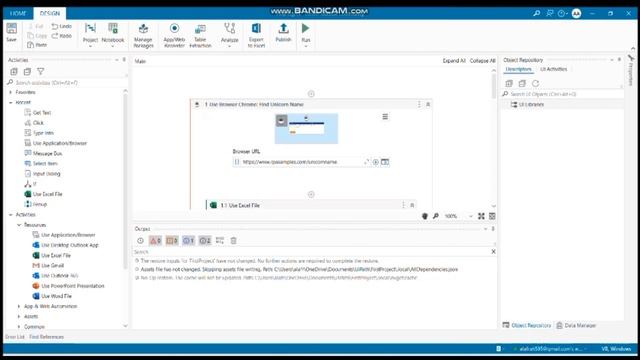The width and height of the screenshot is (640, 360).
Task: Collapse the Recent tree node
Action: tap(11, 102)
